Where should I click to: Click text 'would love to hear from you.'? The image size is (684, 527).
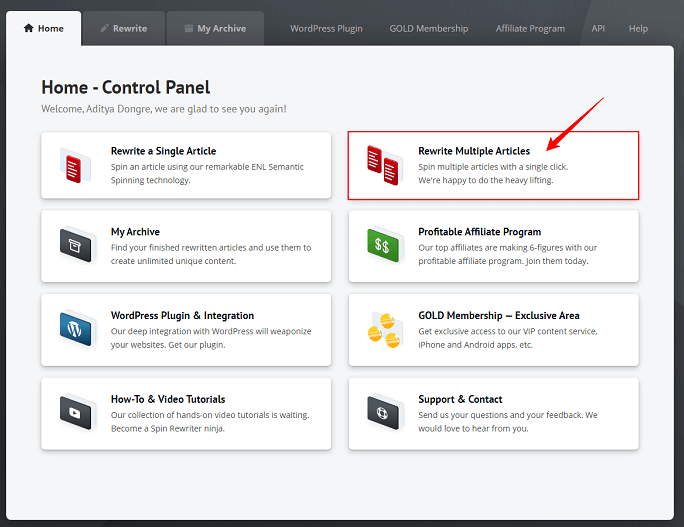(x=473, y=428)
